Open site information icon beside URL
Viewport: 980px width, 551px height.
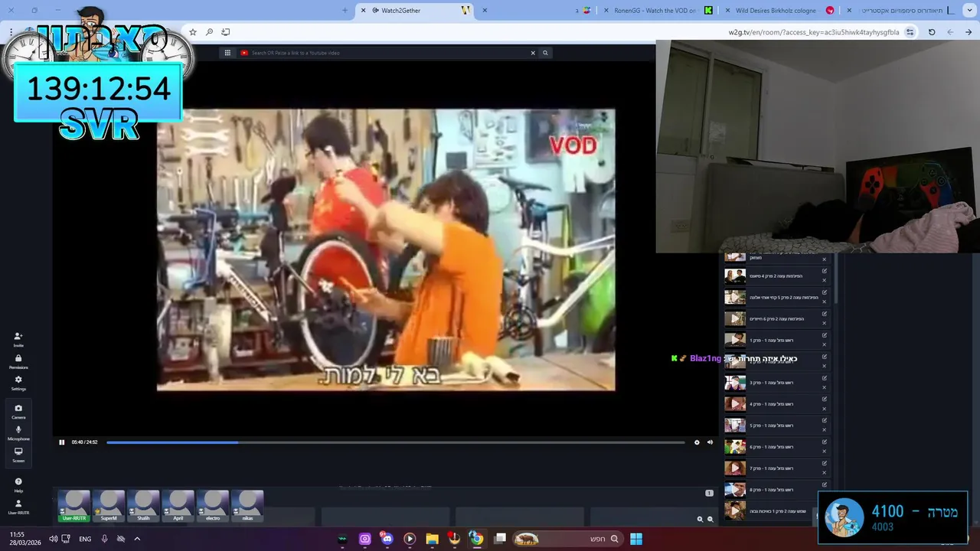pyautogui.click(x=910, y=32)
